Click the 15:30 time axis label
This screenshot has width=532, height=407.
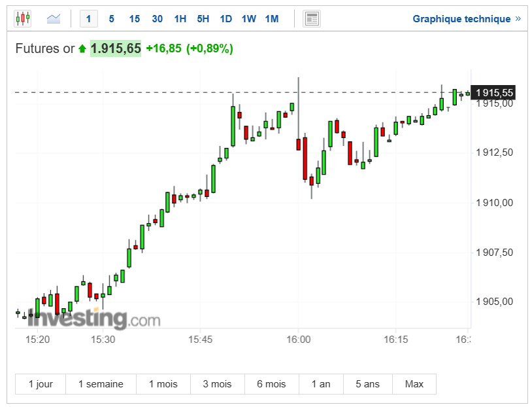[103, 340]
